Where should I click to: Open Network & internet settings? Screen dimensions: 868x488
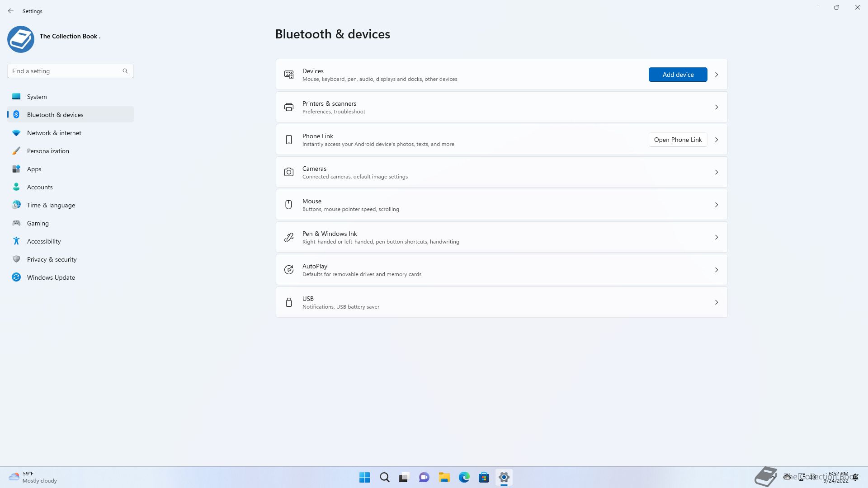tap(70, 133)
